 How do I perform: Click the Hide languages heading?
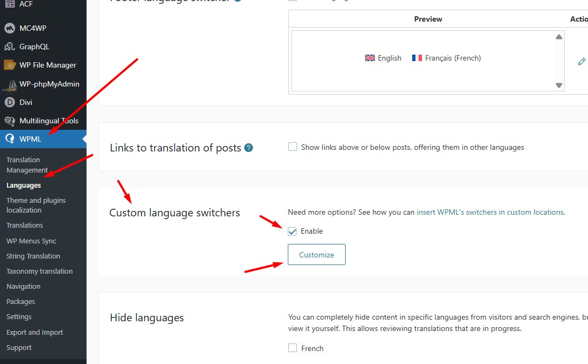point(147,318)
